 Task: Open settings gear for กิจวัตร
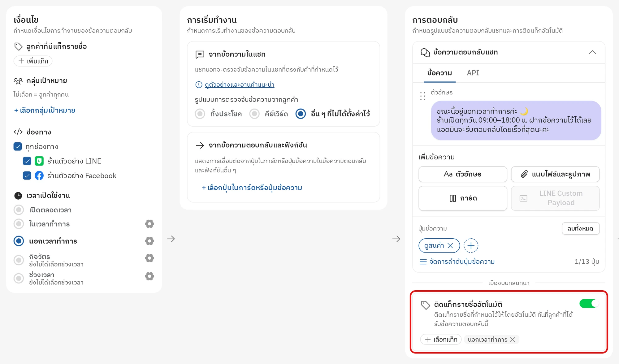[x=149, y=258]
